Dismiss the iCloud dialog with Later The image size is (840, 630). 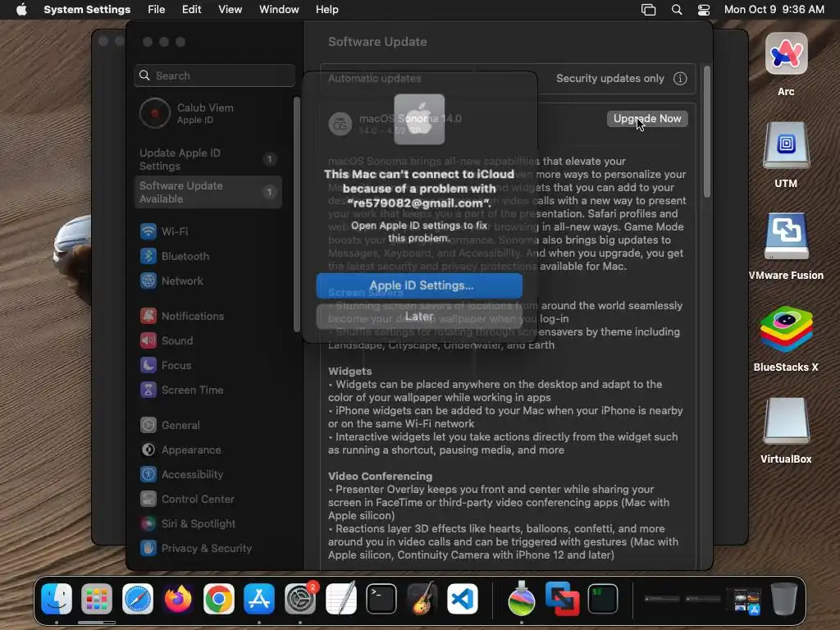pos(419,317)
